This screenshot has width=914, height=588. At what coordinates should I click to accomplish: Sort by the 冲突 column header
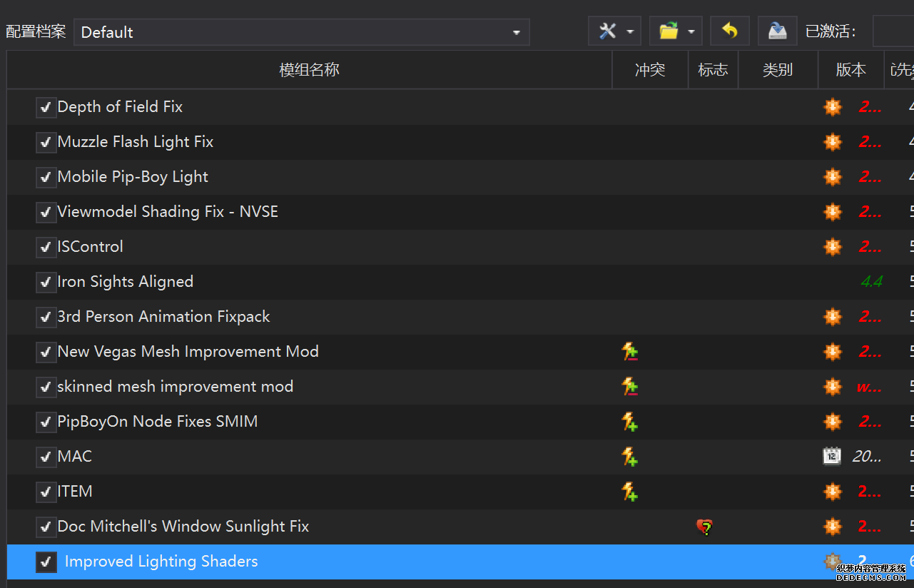click(x=650, y=70)
